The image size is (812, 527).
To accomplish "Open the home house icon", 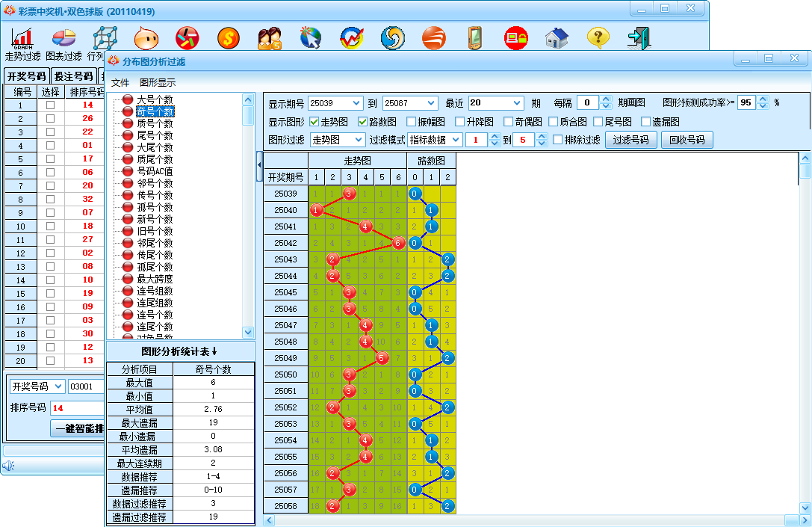I will [x=557, y=37].
